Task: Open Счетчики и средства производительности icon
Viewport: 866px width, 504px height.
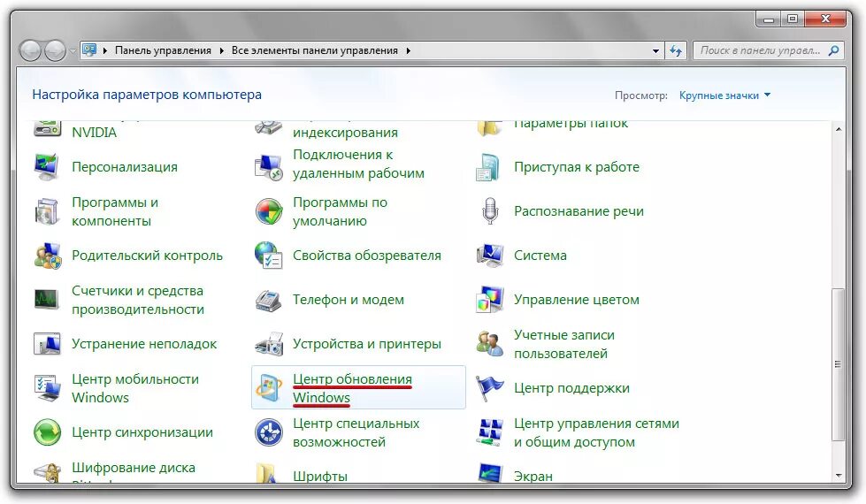Action: click(47, 299)
